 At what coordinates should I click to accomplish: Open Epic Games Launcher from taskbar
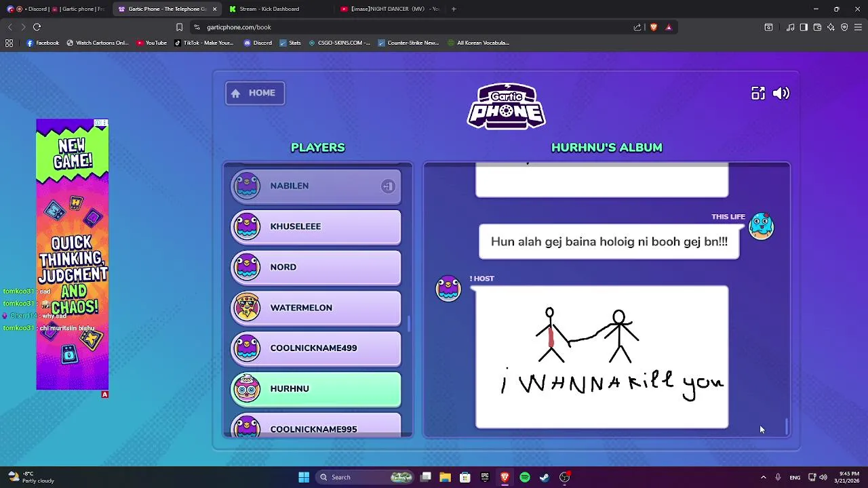point(485,477)
